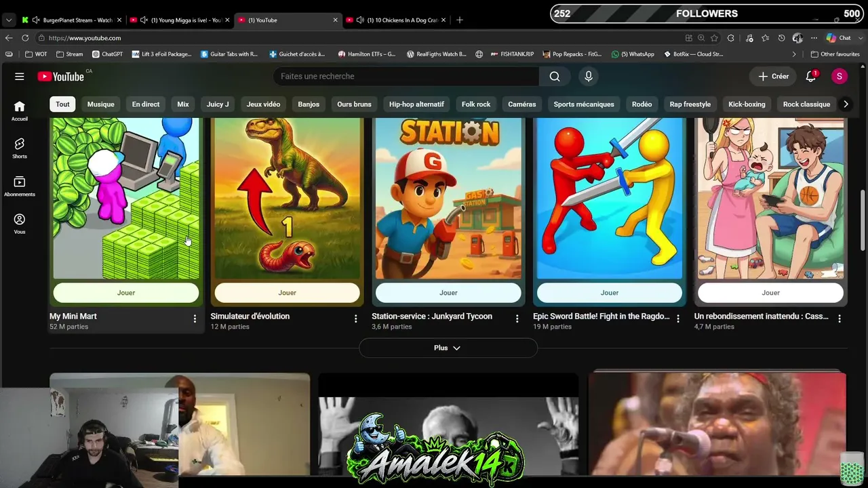Open Copilot Chat in the toolbar
Screen dimensions: 868x488
click(x=838, y=38)
